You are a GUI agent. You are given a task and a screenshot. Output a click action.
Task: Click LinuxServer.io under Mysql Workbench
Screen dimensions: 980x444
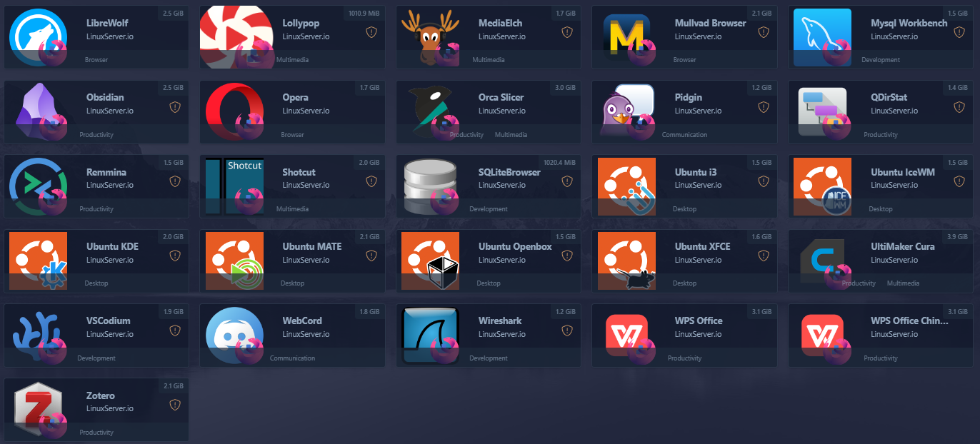pyautogui.click(x=894, y=36)
